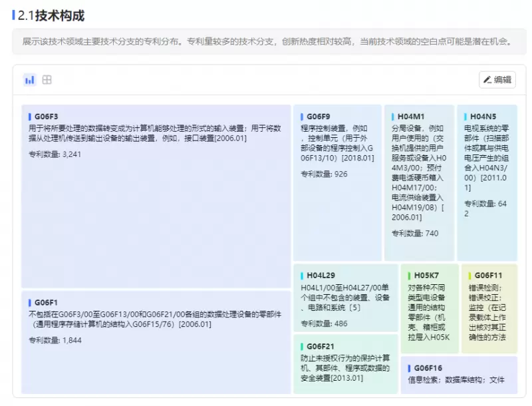
Task: Click the patent count 926 text
Action: [324, 174]
